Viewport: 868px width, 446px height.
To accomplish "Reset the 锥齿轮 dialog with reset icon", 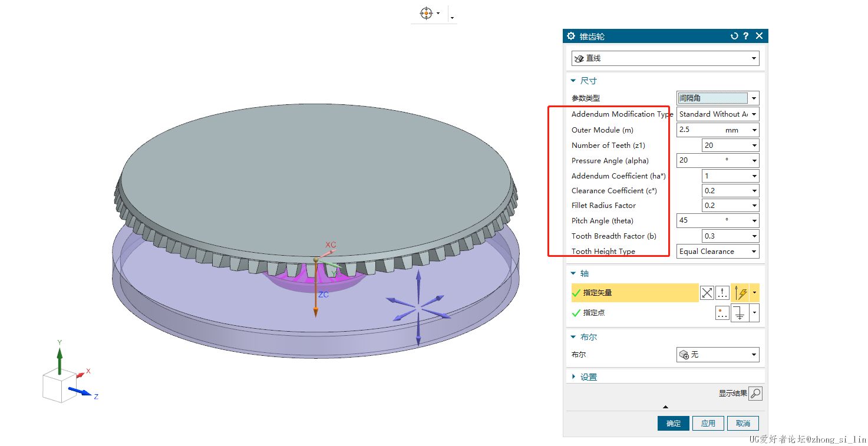I will click(x=734, y=36).
